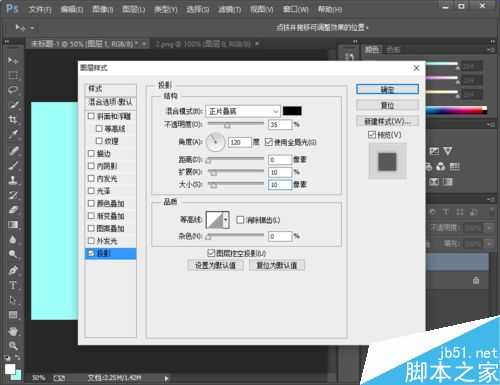The width and height of the screenshot is (500, 385).
Task: Switch to the second document tab
Action: 203,44
